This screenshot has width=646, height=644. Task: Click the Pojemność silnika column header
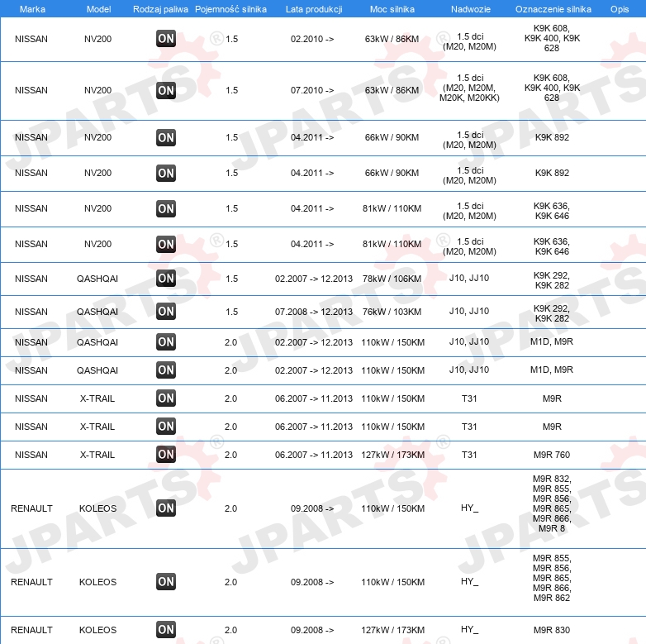(230, 9)
